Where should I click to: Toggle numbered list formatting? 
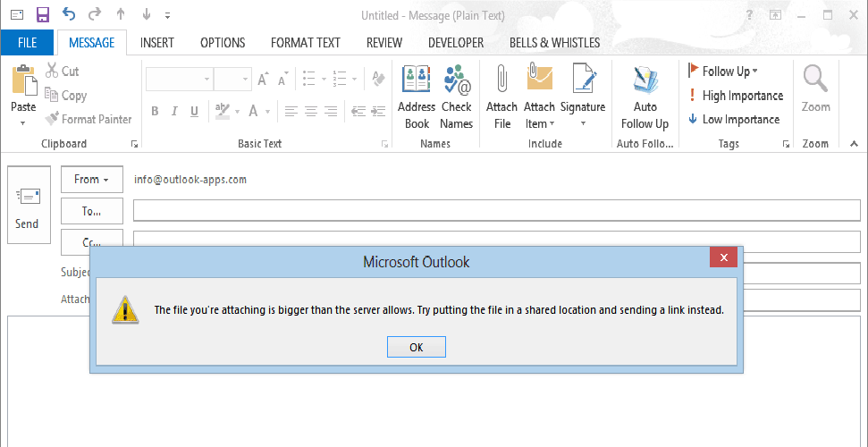pyautogui.click(x=340, y=80)
